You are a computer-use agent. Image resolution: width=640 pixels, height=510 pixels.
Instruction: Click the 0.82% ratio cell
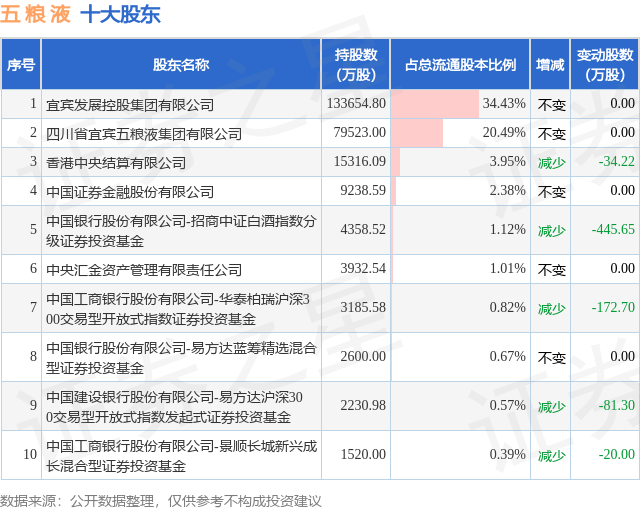tap(460, 308)
